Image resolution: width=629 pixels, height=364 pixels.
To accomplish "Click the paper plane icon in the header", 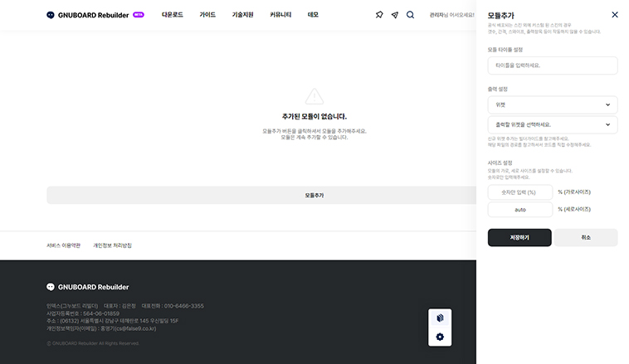I will click(394, 15).
